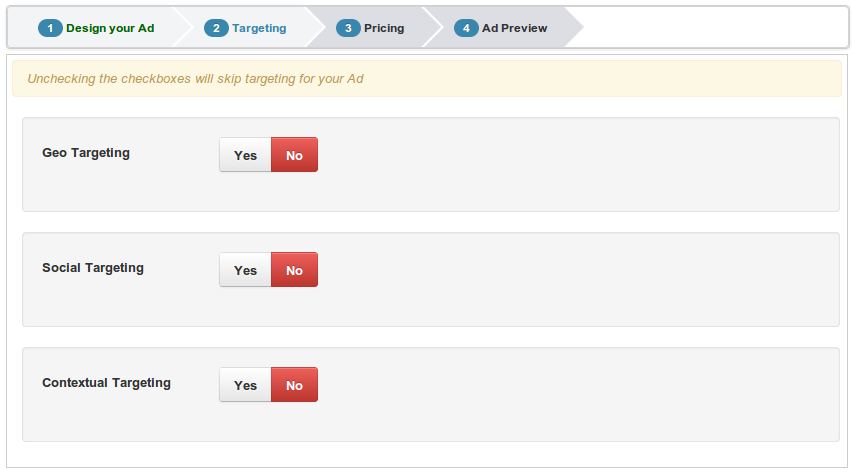Click the step 1 number badge
This screenshot has height=474, width=852.
click(x=50, y=28)
